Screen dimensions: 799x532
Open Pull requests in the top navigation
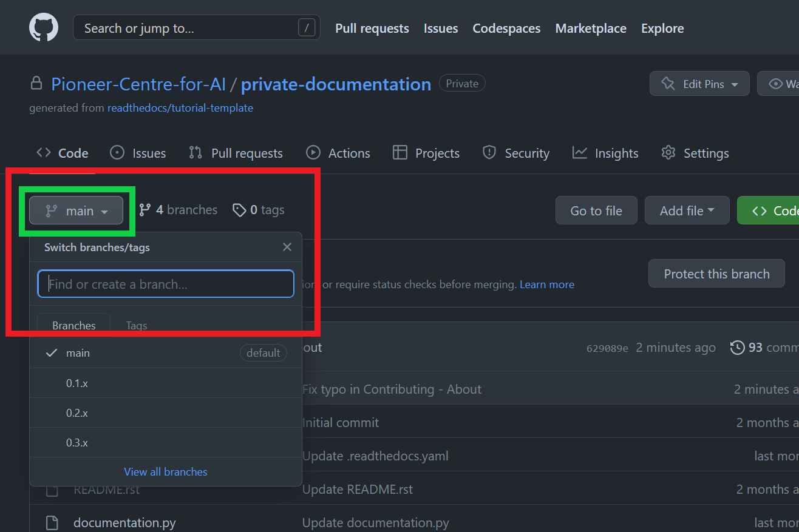pyautogui.click(x=372, y=29)
